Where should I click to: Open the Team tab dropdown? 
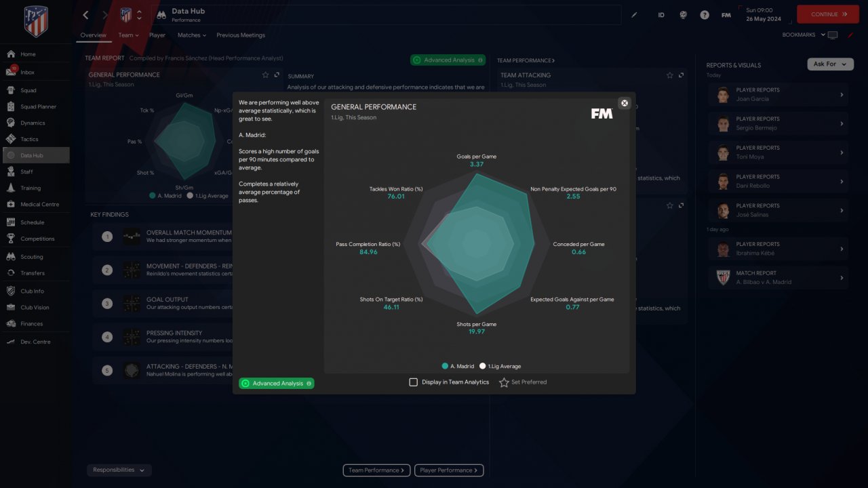pyautogui.click(x=128, y=35)
